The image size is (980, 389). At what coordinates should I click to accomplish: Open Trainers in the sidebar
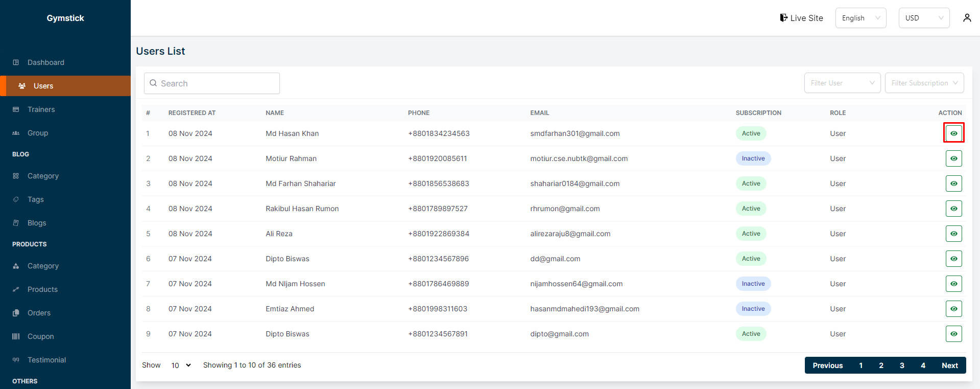[41, 109]
